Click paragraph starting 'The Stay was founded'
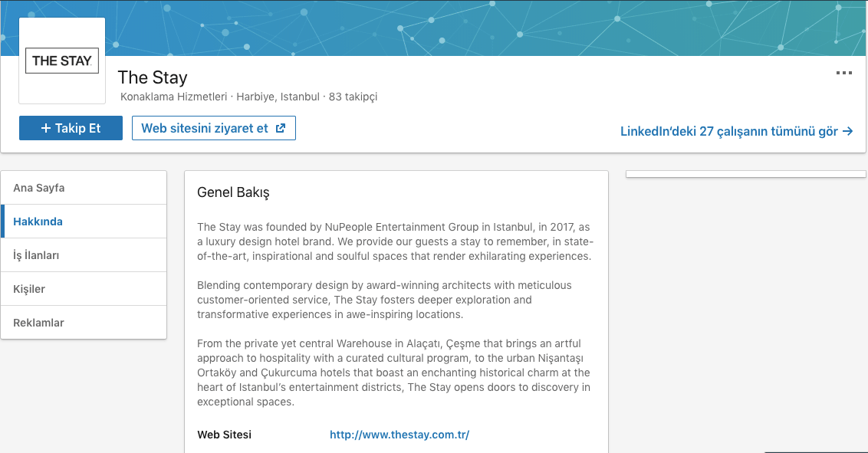 tap(395, 241)
